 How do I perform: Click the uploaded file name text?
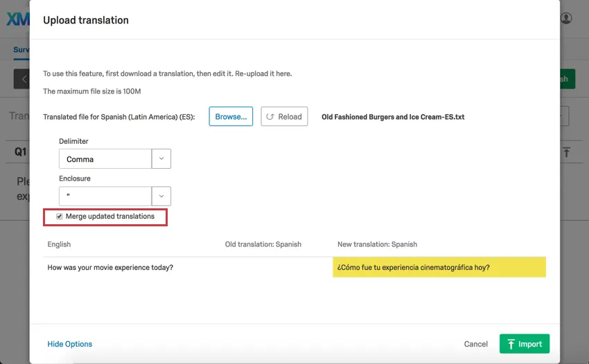pos(393,117)
